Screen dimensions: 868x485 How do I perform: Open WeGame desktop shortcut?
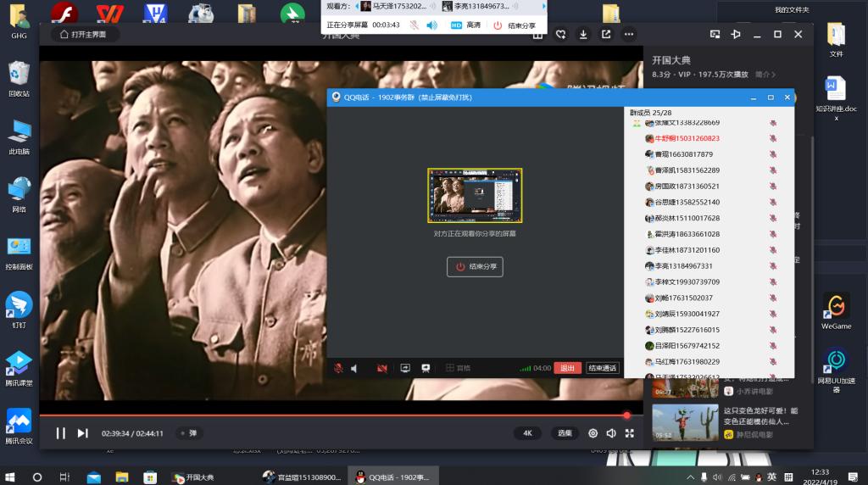[836, 311]
